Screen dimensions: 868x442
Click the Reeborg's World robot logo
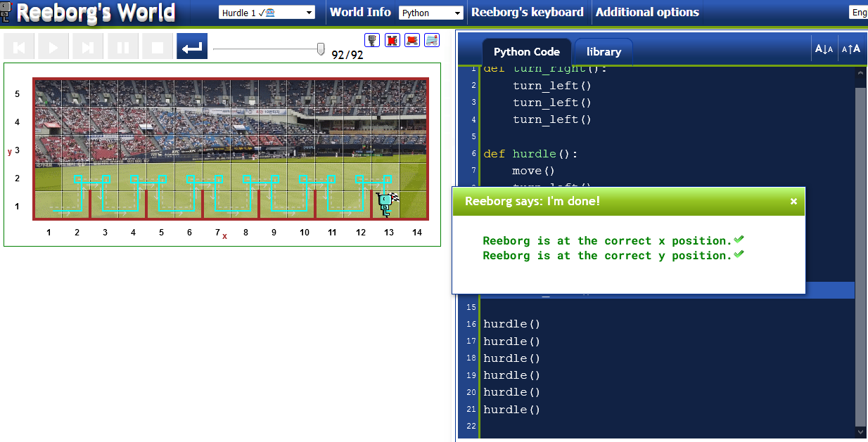pyautogui.click(x=8, y=12)
